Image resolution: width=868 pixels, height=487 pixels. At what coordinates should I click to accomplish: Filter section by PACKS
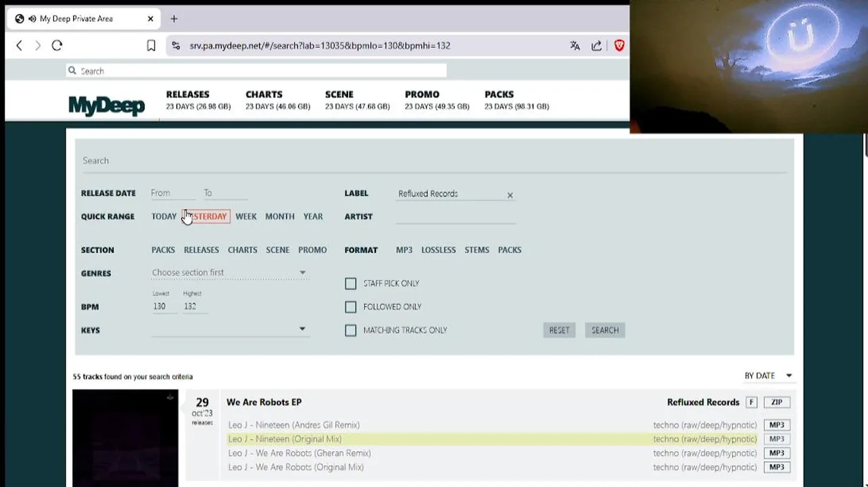(x=163, y=250)
